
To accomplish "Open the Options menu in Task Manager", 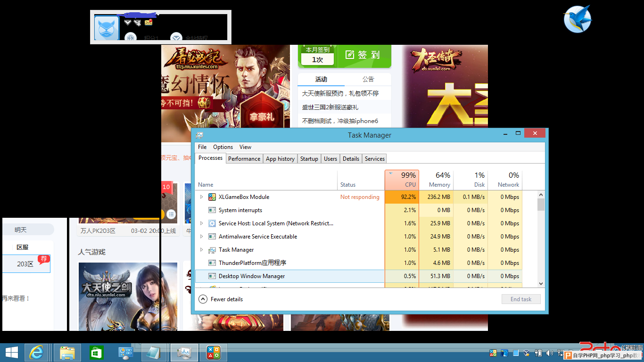I will tap(223, 147).
